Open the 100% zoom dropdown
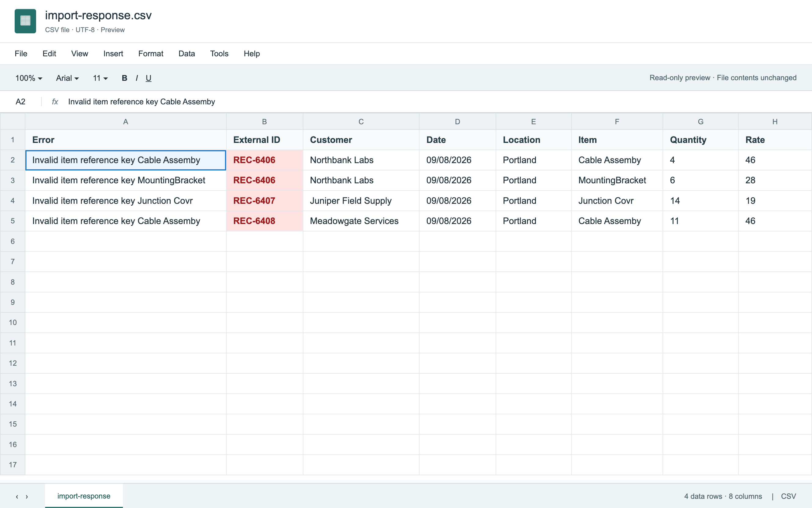Screen dimensions: 812x508 pyautogui.click(x=28, y=78)
